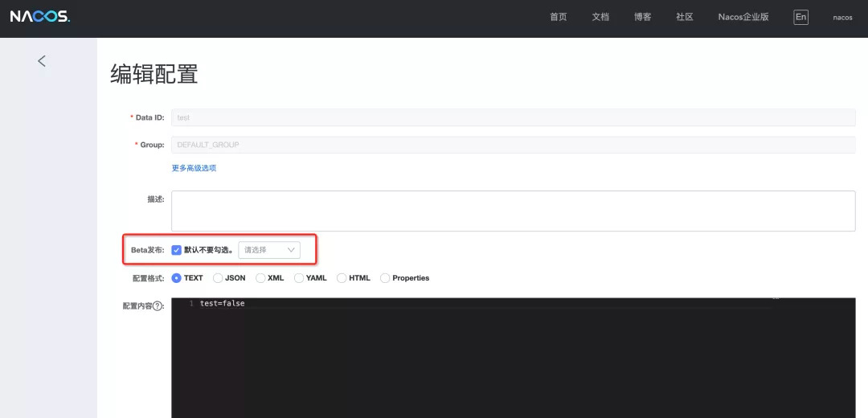Click the Nacos logo
The height and width of the screenshot is (418, 868).
tap(40, 17)
